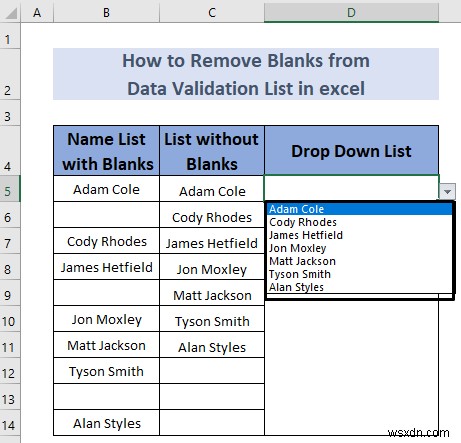The width and height of the screenshot is (461, 443).
Task: Select row 1 header
Action: [x=10, y=35]
